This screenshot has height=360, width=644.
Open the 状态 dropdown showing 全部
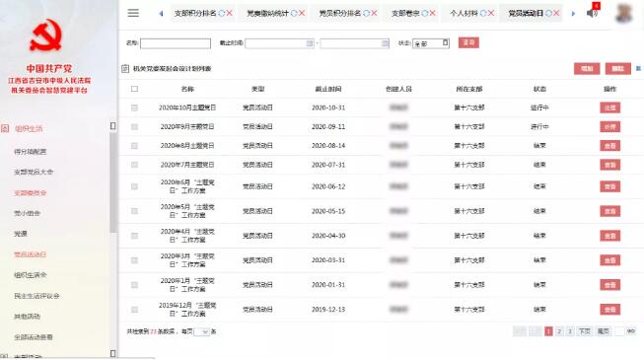pos(431,43)
